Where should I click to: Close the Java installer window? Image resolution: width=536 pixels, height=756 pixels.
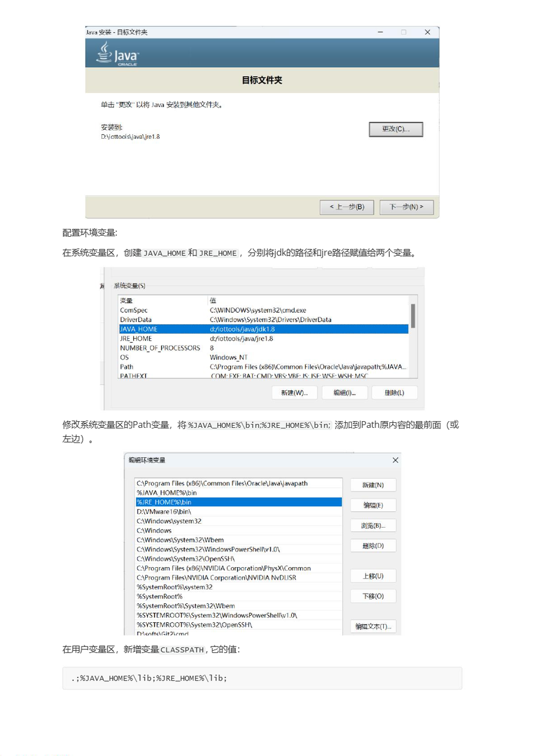tap(427, 32)
